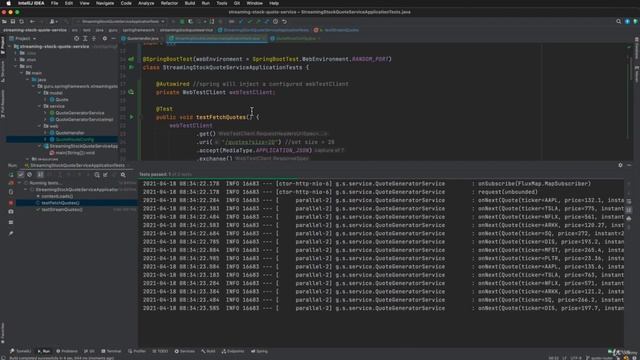
Task: Collapse the main folder node
Action: (22, 73)
